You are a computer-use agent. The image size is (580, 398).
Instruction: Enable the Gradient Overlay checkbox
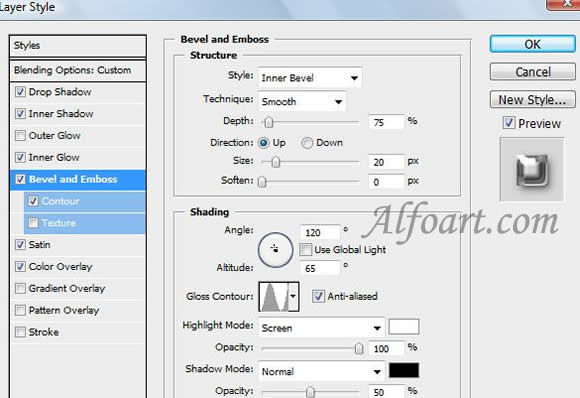pyautogui.click(x=20, y=288)
